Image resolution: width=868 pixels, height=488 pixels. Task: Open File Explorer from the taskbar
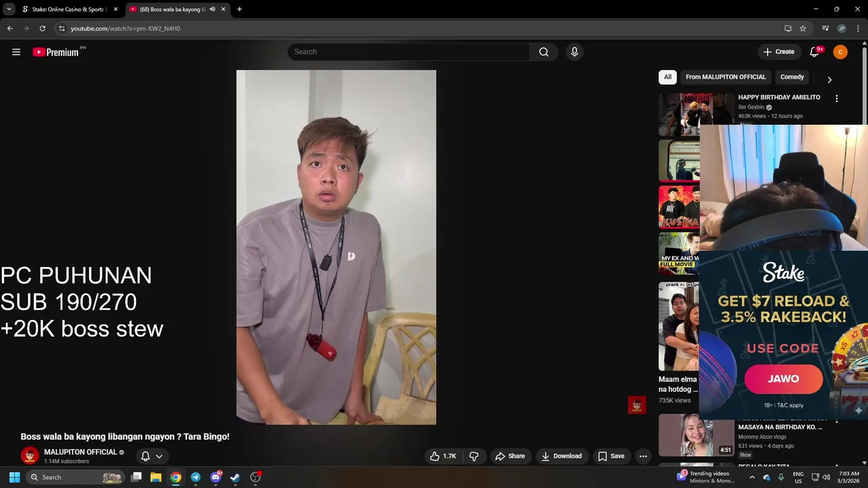[x=156, y=477]
